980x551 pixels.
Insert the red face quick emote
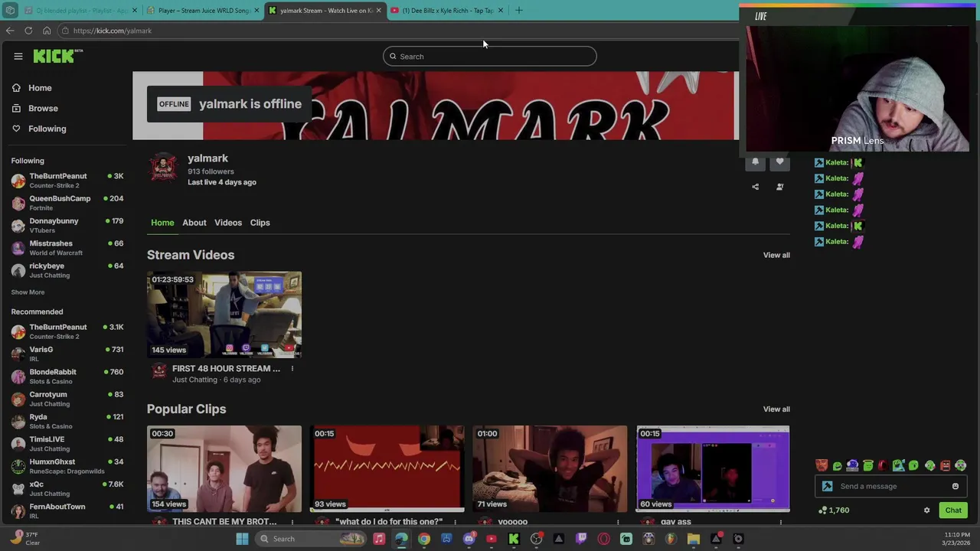(822, 465)
